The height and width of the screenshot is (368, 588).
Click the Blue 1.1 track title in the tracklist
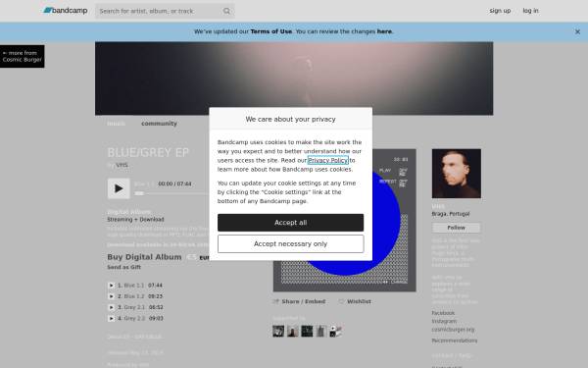(x=134, y=286)
